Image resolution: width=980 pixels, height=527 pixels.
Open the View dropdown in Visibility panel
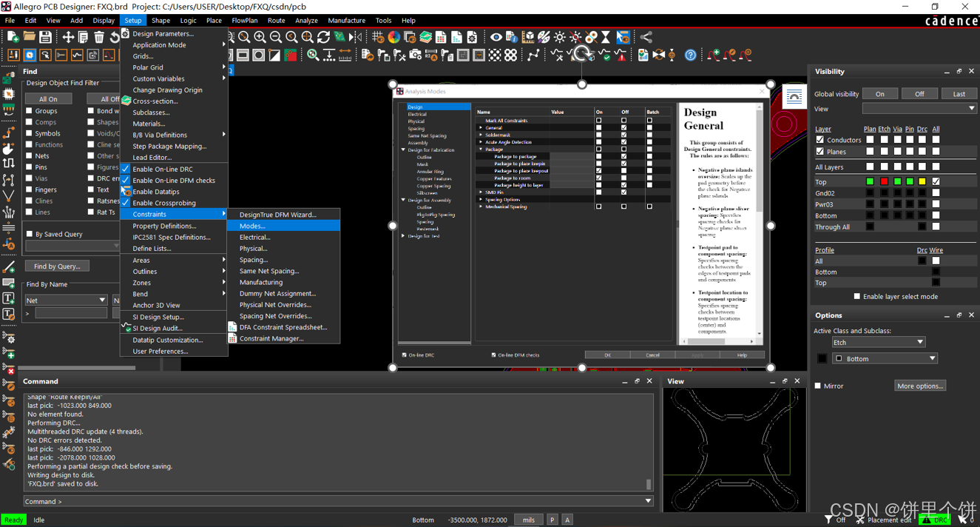pos(919,109)
